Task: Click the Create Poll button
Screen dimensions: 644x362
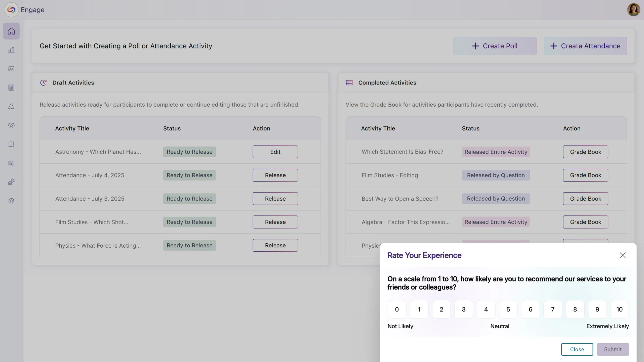Action: click(x=495, y=46)
